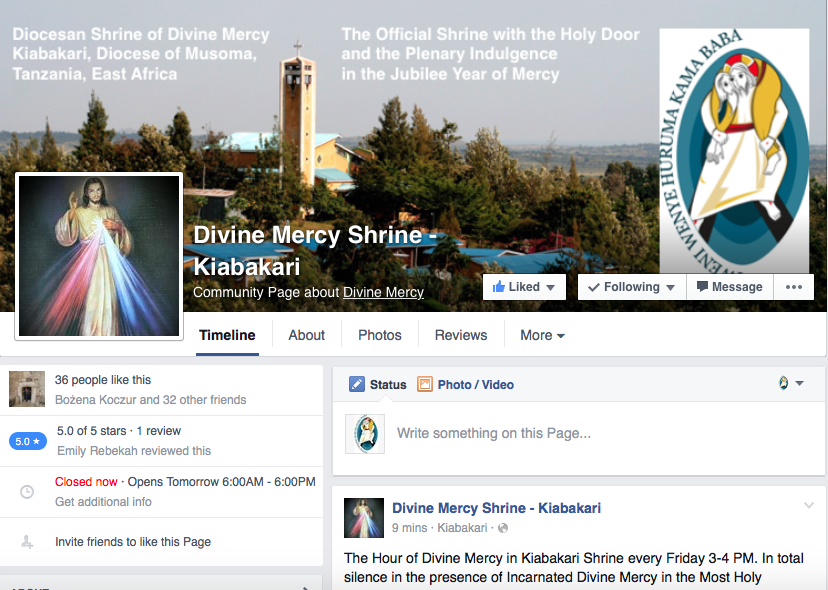Click the Photo / Video picture icon
828x590 pixels.
pyautogui.click(x=425, y=384)
